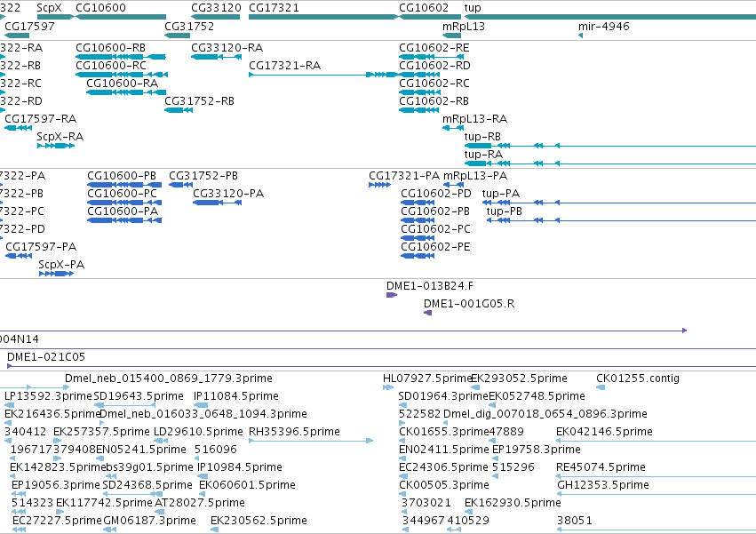756x534 pixels.
Task: Click protein ScpX-PA
Action: [x=61, y=266]
